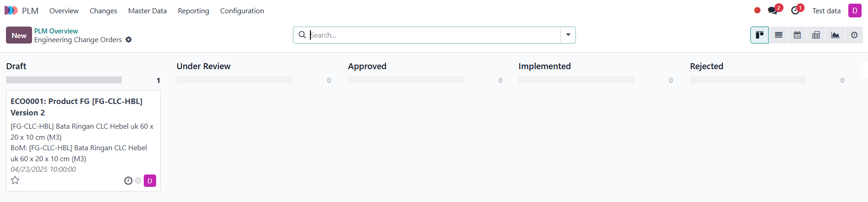868x202 pixels.
Task: Go to PLM Overview breadcrumb link
Action: (56, 31)
